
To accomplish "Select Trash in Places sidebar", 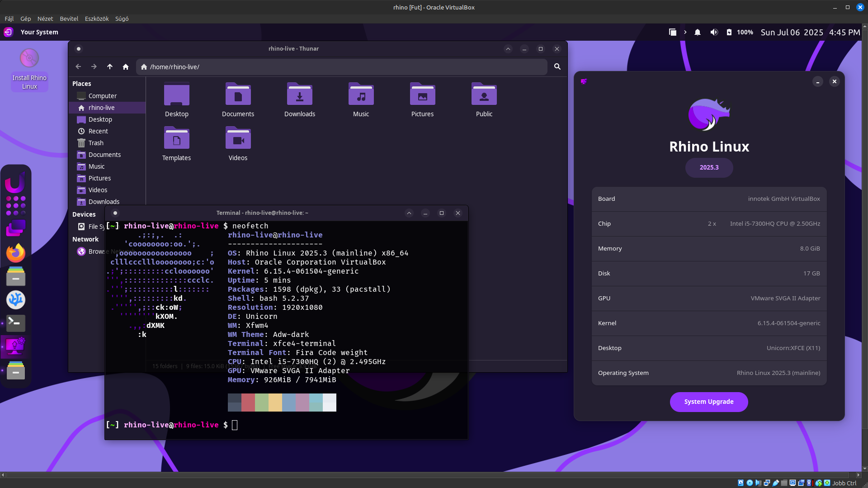I will (107, 143).
